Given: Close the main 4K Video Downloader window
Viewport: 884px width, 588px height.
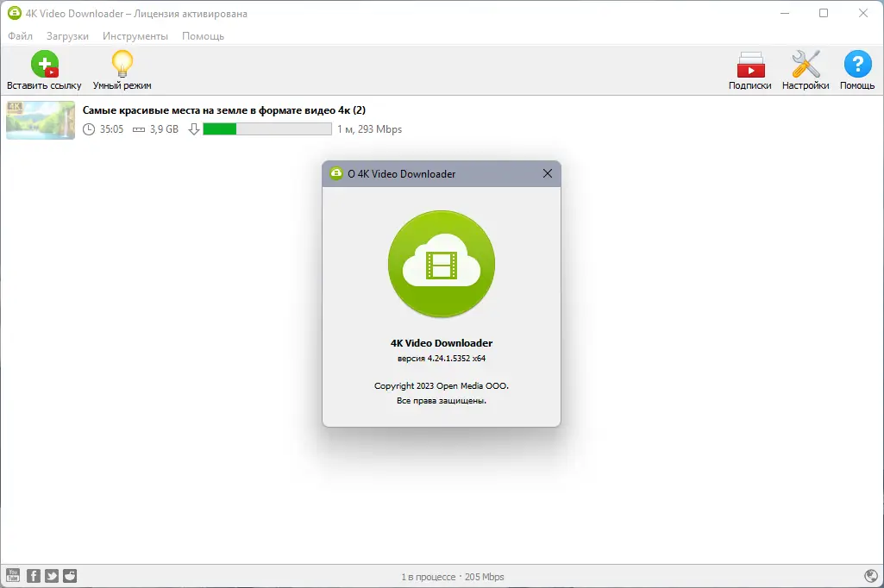Looking at the screenshot, I should coord(863,13).
